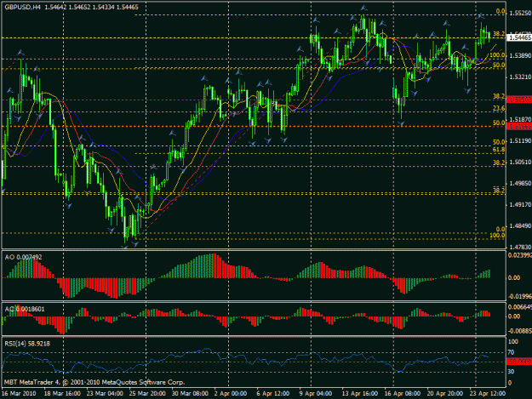Click the 30 level on RSI scale
This screenshot has height=399, width=532.
[x=511, y=372]
